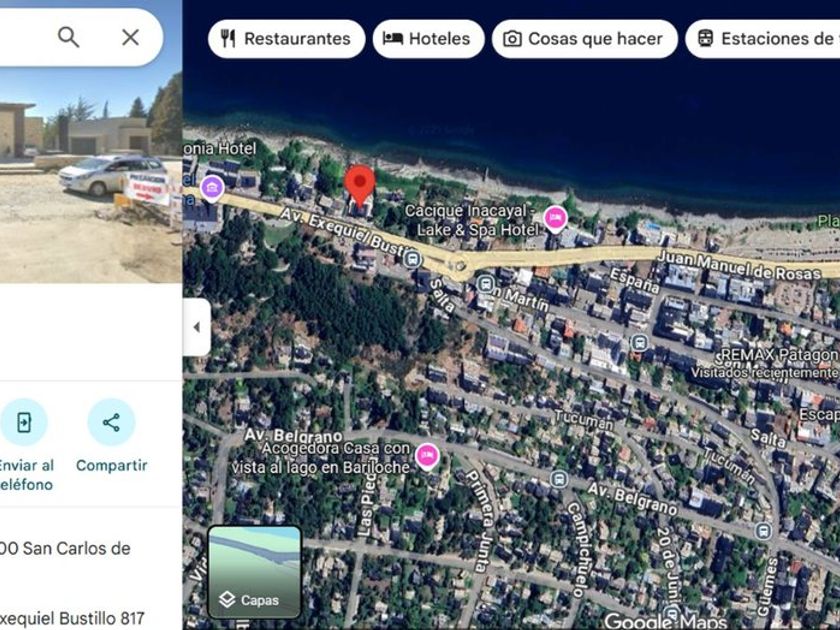Click the Exequiel Bustillo 817 address text

[72, 618]
